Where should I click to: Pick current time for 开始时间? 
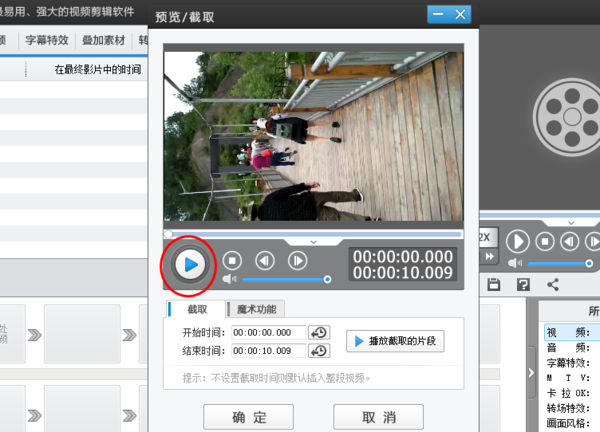point(320,333)
